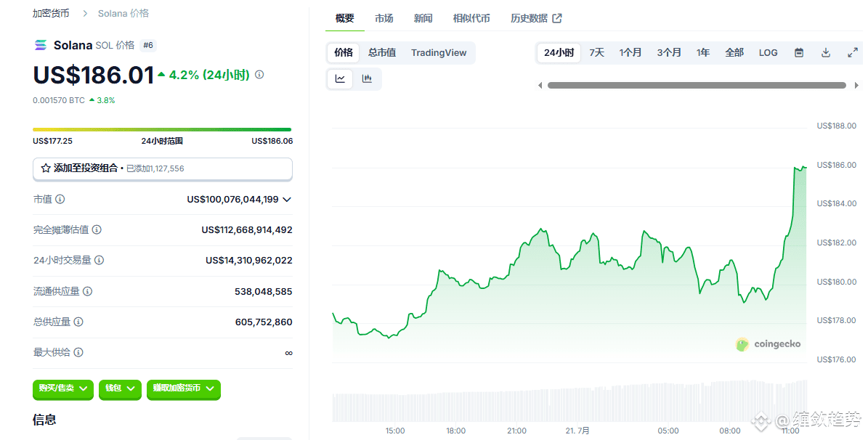Select the 24小时 time range
The image size is (868, 440).
(x=559, y=52)
